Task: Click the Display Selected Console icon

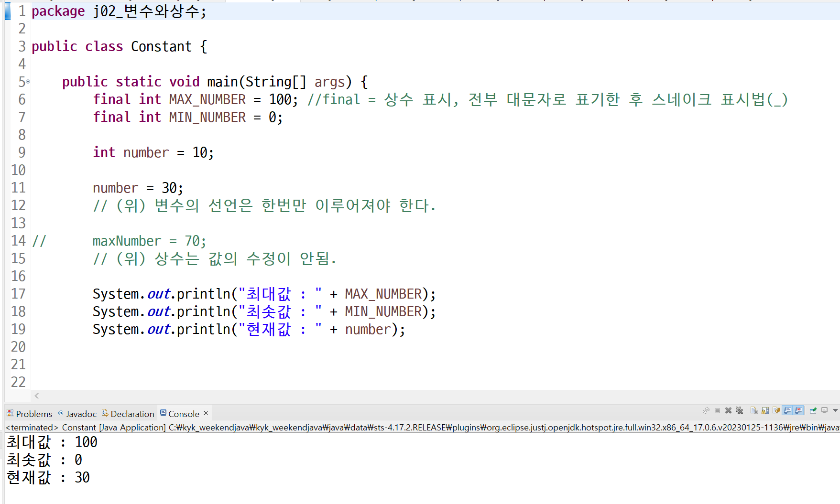Action: coord(824,410)
